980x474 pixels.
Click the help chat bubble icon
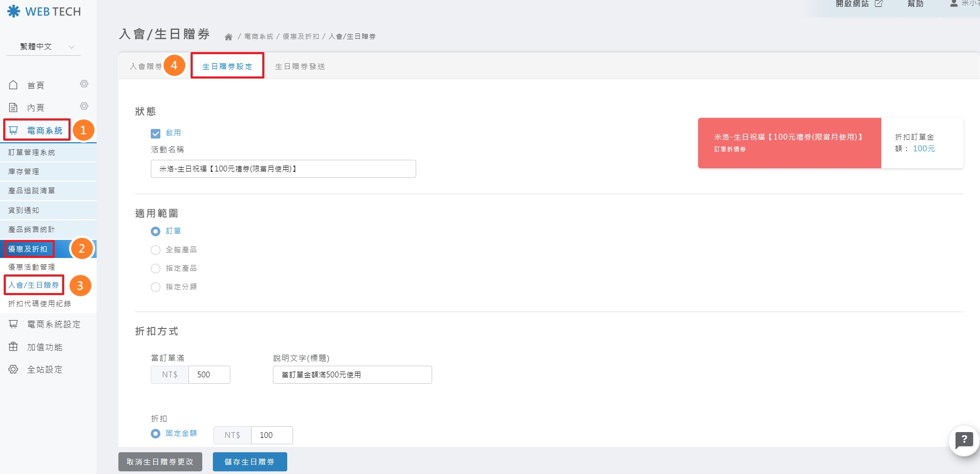(x=964, y=440)
